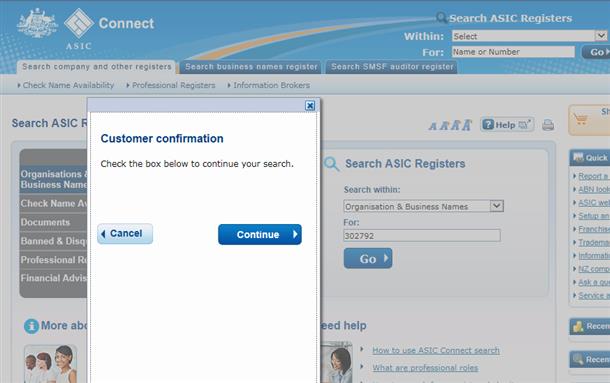Click the magnifier icon beside Search ASIC Registers heading
The width and height of the screenshot is (610, 383).
point(331,164)
